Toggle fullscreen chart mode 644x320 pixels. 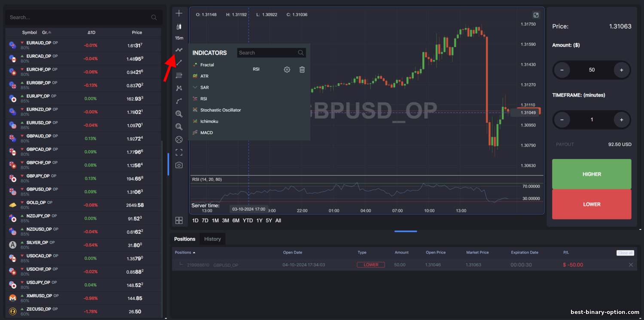point(179,152)
